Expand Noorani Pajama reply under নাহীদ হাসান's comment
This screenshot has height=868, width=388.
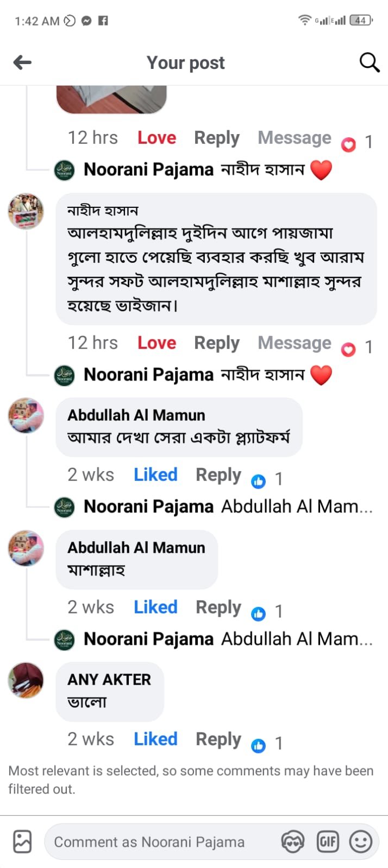[x=206, y=375]
